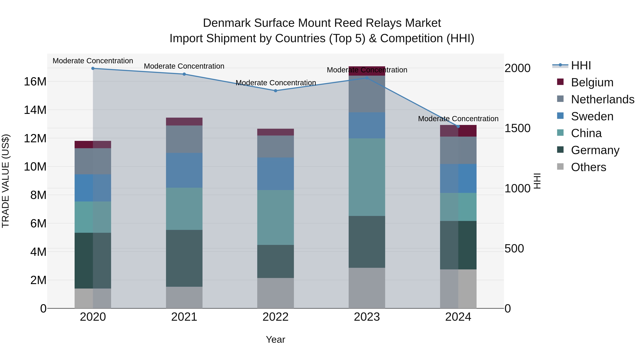Click the 2020 Others bar segment
644x362 pixels.
click(x=93, y=298)
